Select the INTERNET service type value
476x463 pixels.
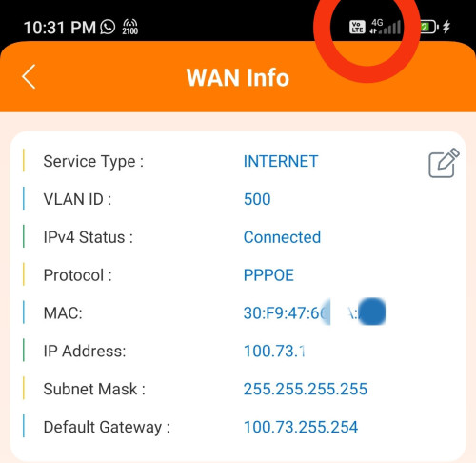tap(281, 161)
